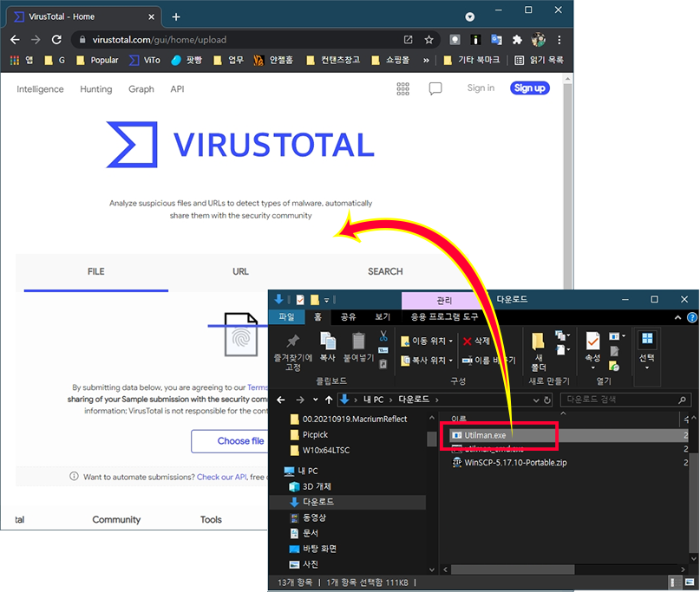The height and width of the screenshot is (592, 700).
Task: Click Explorer's horizontal scrollbar
Action: [513, 569]
